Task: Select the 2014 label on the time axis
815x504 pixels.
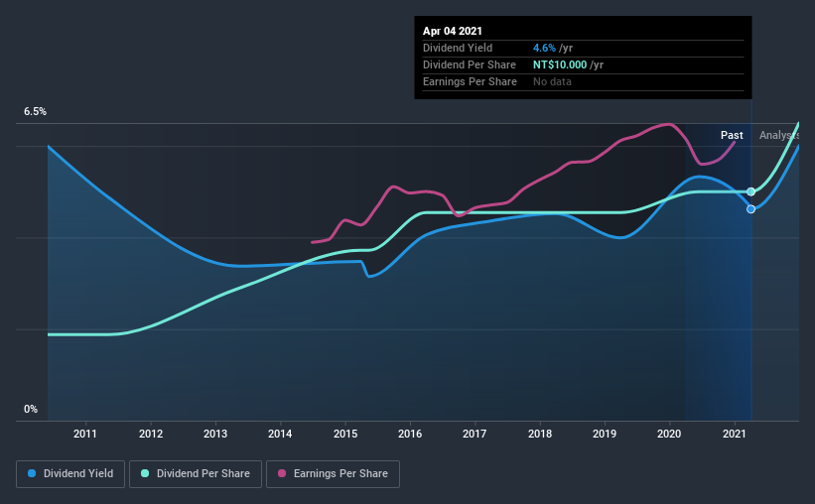Action: pos(280,434)
